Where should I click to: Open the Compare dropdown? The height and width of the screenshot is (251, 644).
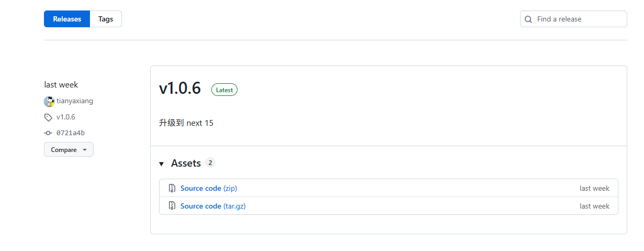(69, 149)
